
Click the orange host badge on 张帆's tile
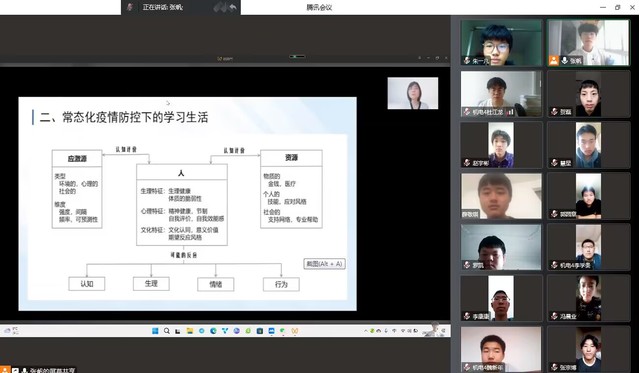coord(553,61)
